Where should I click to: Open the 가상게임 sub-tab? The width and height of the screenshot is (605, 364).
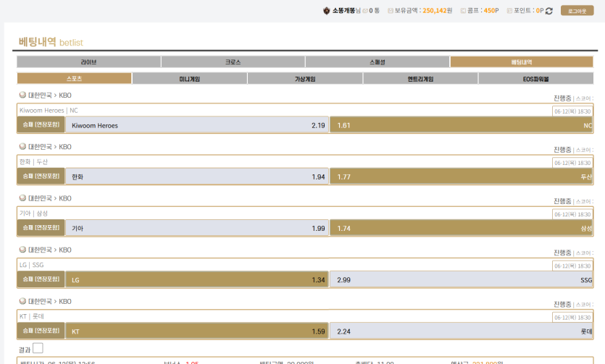click(305, 79)
